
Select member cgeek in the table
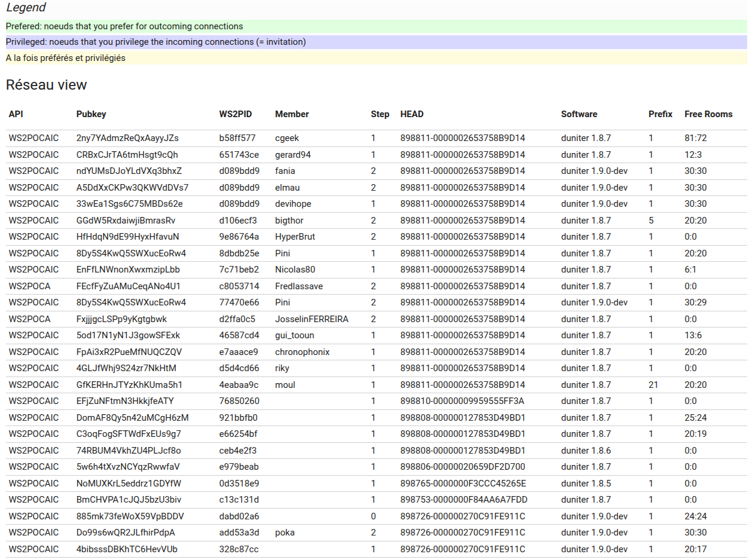(287, 138)
